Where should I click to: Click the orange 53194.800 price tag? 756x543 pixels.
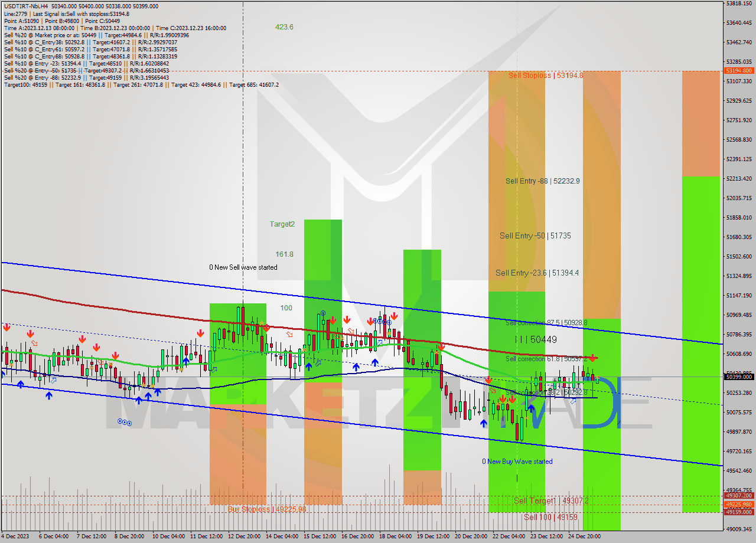click(x=739, y=71)
